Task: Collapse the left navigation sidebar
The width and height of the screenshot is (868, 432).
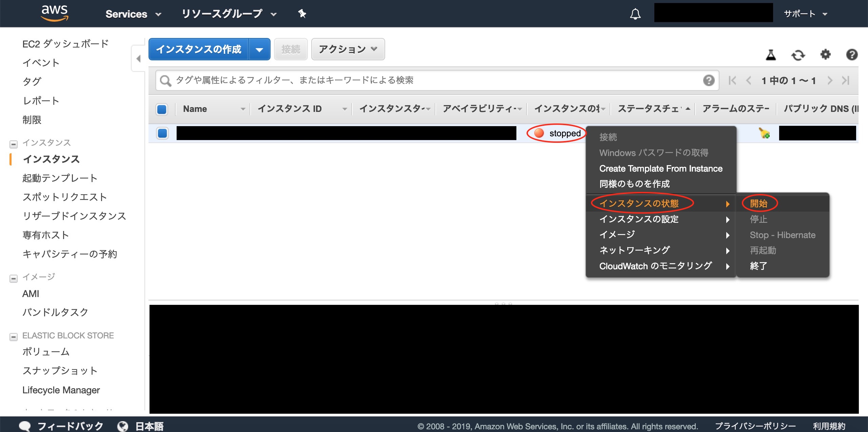Action: coord(138,59)
